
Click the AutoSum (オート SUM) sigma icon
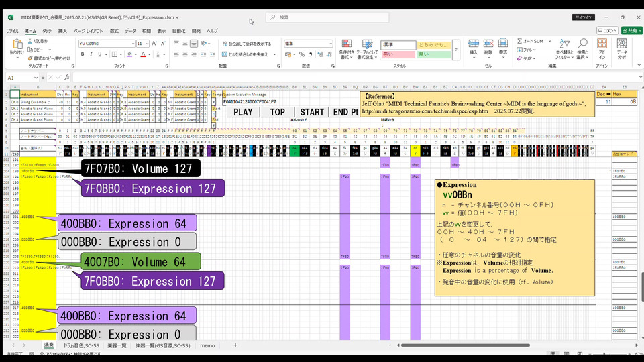point(520,41)
